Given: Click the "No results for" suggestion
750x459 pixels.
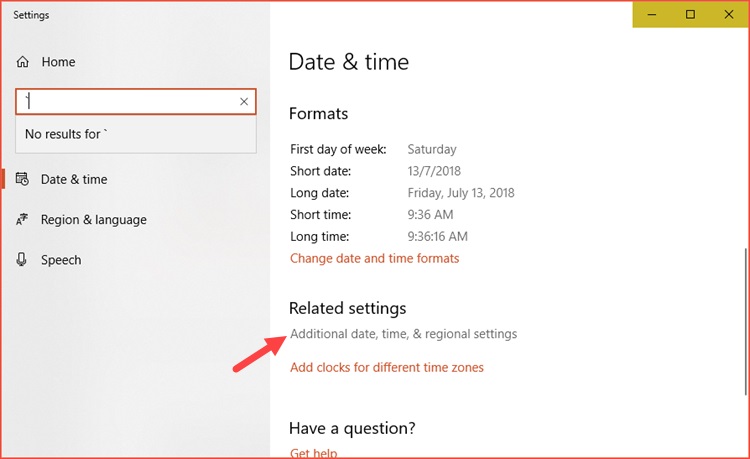Looking at the screenshot, I should (x=65, y=134).
